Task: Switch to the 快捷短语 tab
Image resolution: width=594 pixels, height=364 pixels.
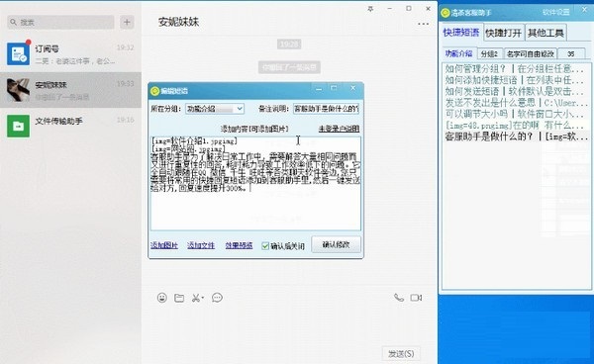Action: pyautogui.click(x=461, y=33)
